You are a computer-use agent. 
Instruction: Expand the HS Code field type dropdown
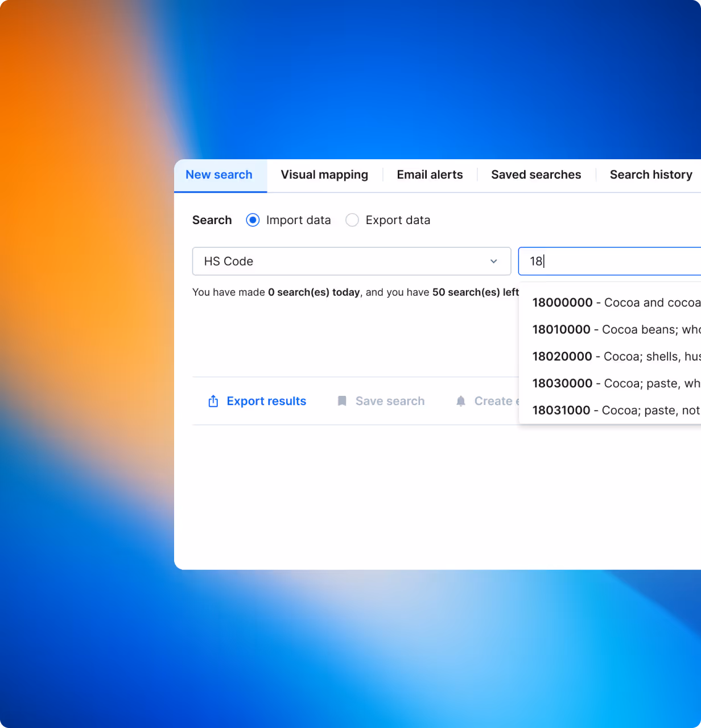pos(352,262)
